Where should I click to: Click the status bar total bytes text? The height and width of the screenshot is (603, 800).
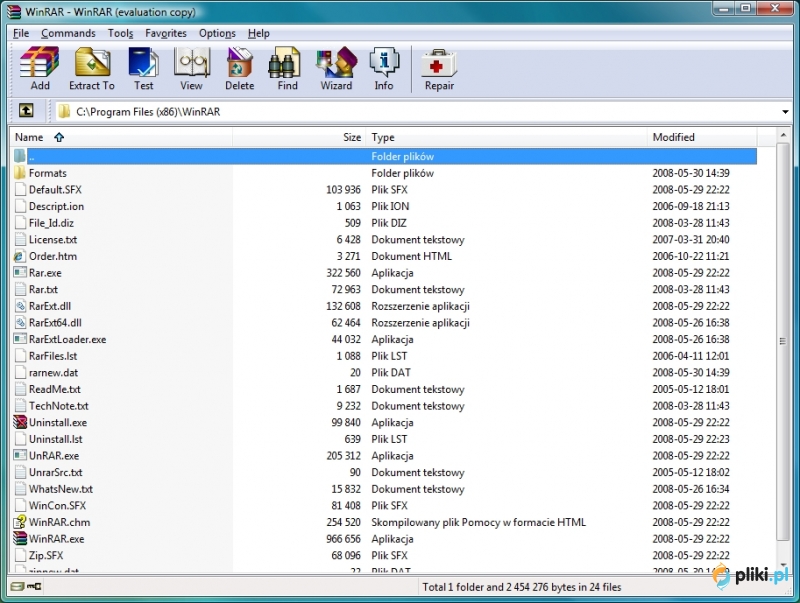pyautogui.click(x=521, y=587)
